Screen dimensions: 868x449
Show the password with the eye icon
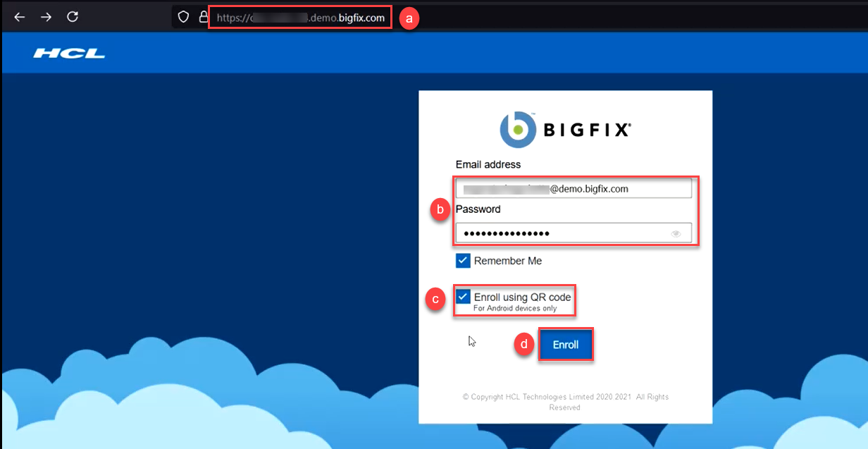coord(676,233)
